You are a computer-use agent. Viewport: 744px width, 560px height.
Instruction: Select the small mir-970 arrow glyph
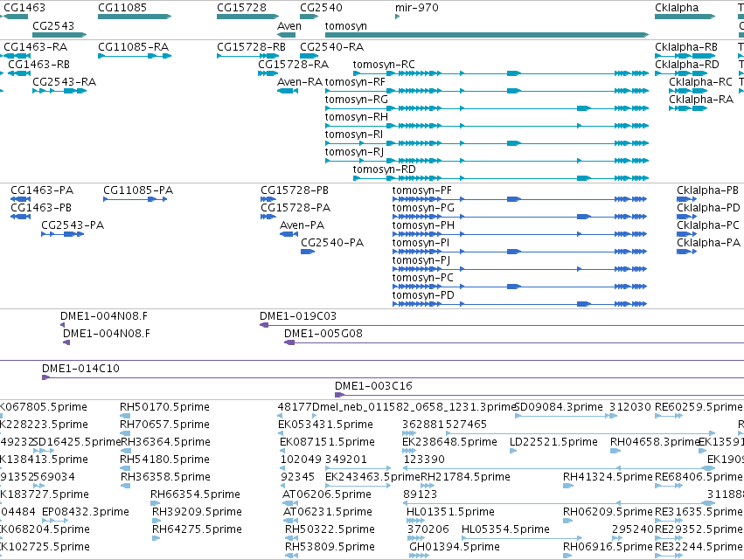tap(397, 17)
